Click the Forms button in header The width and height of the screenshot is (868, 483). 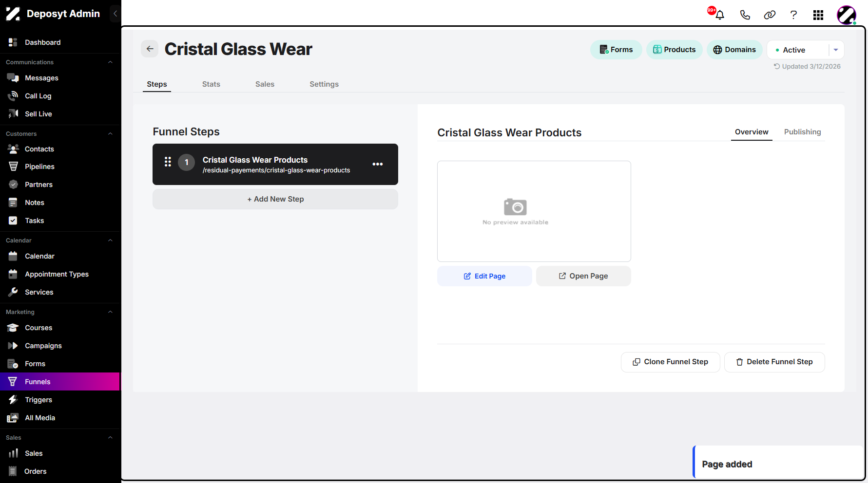[616, 50]
